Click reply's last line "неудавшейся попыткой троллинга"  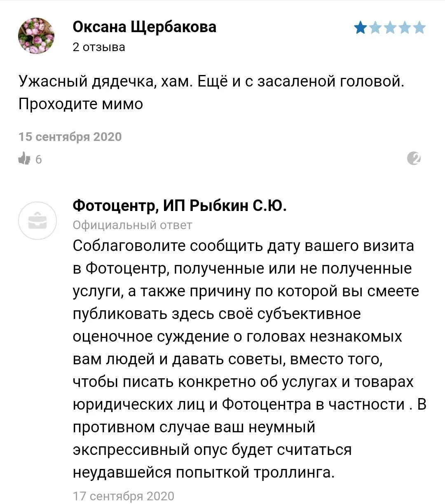point(204,472)
